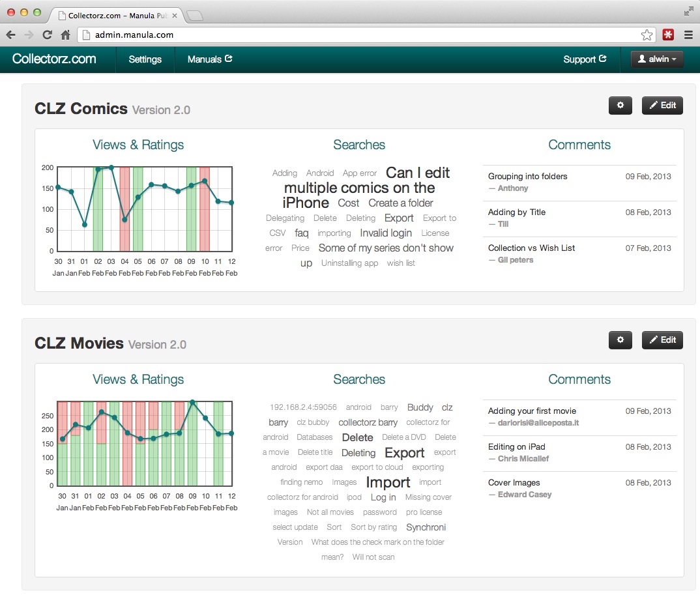Go back with browser back arrow

coord(11,35)
